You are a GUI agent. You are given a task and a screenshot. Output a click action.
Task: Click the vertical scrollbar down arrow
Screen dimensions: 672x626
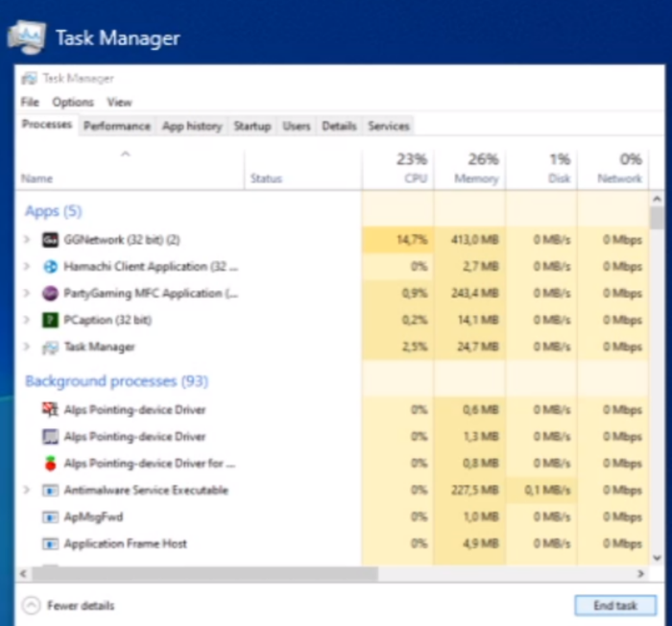tap(657, 558)
